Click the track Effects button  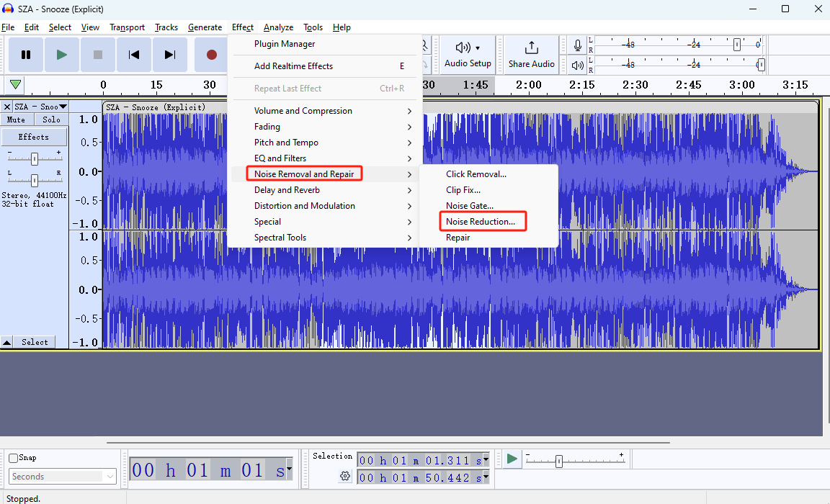[34, 137]
